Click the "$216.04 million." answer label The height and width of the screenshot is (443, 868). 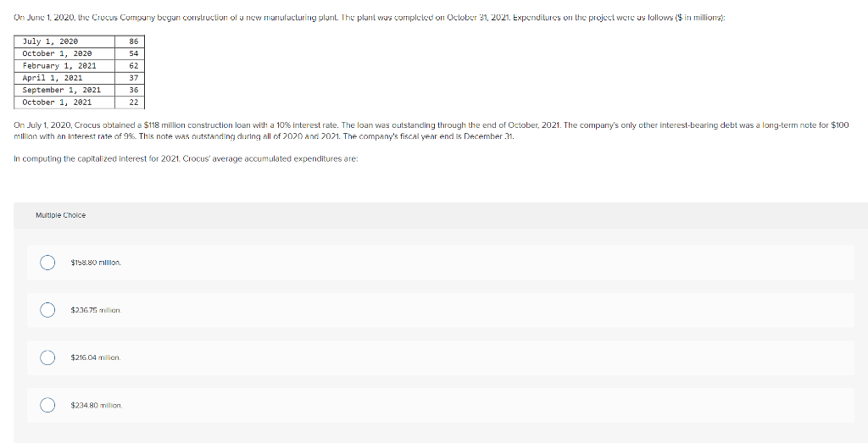(x=96, y=357)
